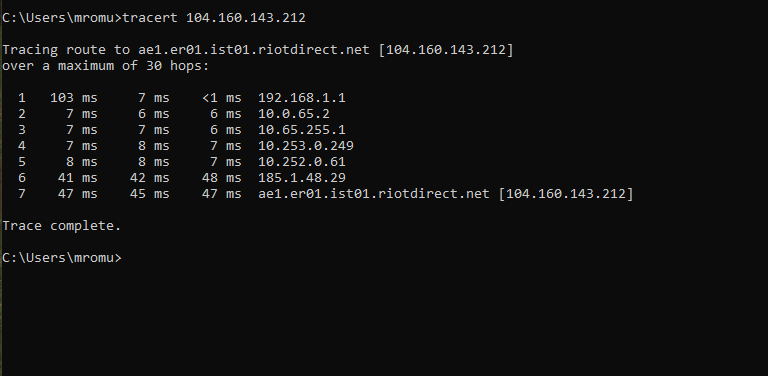768x376 pixels.
Task: Click hop number 5 in the trace list
Action: pos(22,162)
